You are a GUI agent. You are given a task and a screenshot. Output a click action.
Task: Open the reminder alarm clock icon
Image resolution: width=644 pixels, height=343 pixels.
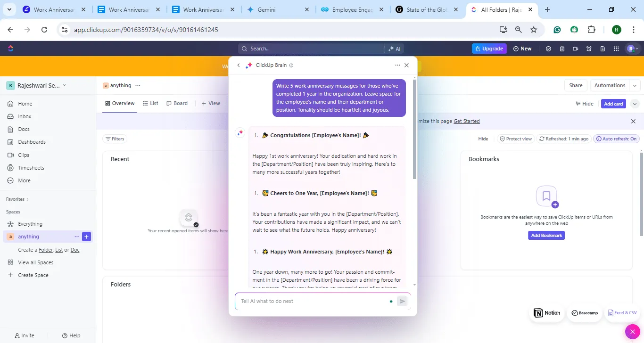coord(589,49)
